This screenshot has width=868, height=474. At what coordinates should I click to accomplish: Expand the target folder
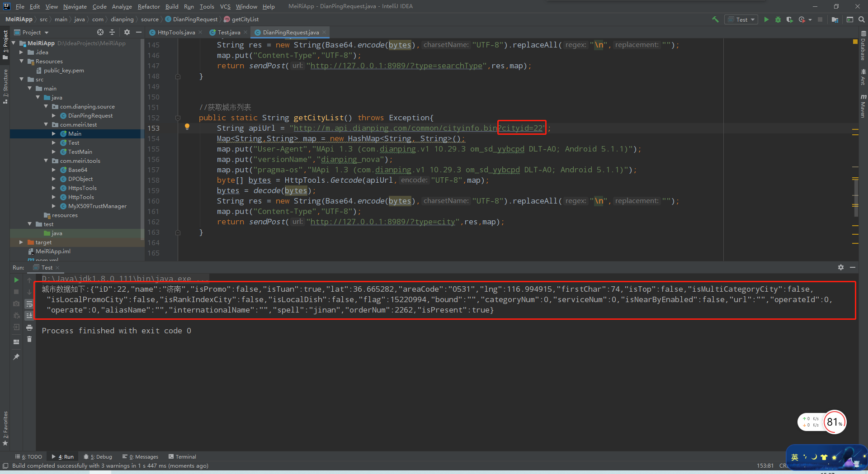tap(21, 242)
